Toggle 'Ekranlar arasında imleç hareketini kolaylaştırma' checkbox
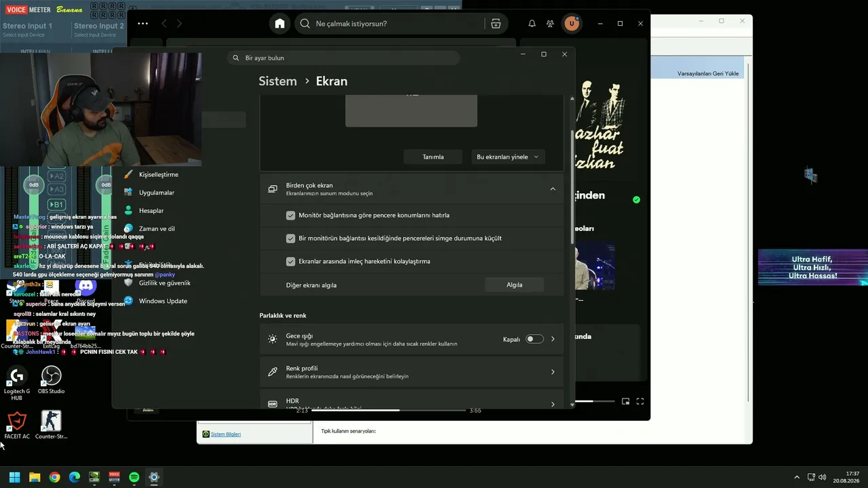The height and width of the screenshot is (488, 868). pos(290,262)
